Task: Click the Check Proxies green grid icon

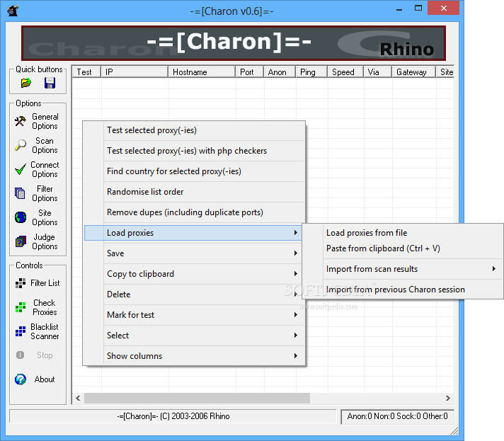Action: 21,307
